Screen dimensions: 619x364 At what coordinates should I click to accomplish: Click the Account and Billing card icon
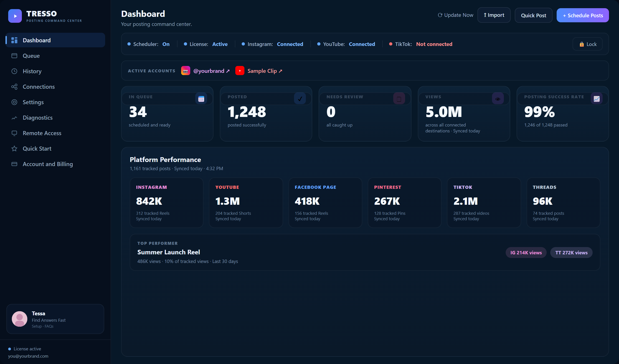(15, 164)
